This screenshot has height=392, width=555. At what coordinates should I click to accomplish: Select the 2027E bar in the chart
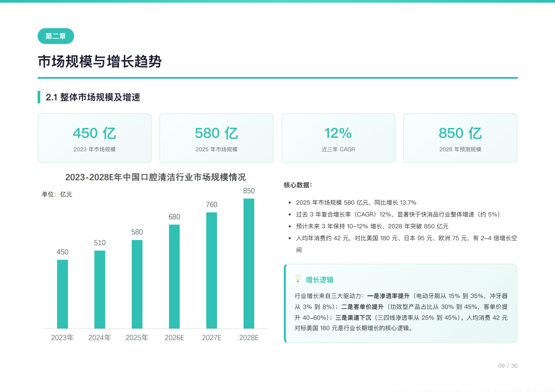pyautogui.click(x=212, y=270)
